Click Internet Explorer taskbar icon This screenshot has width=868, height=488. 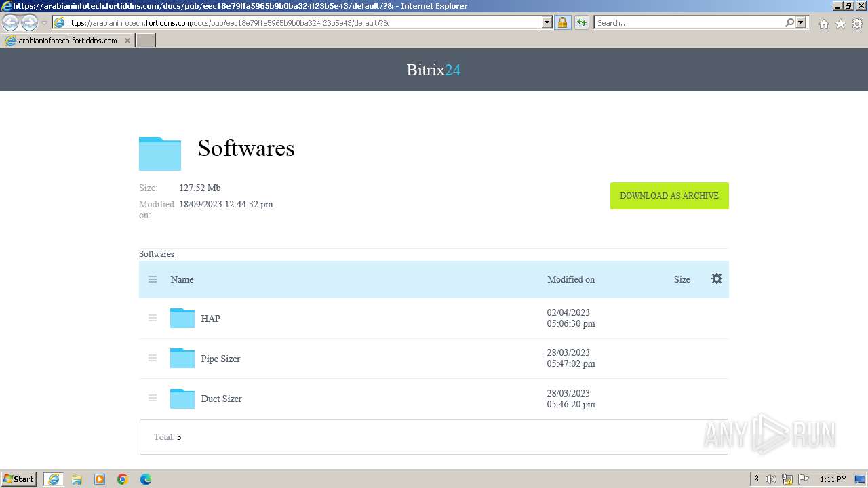click(x=54, y=479)
